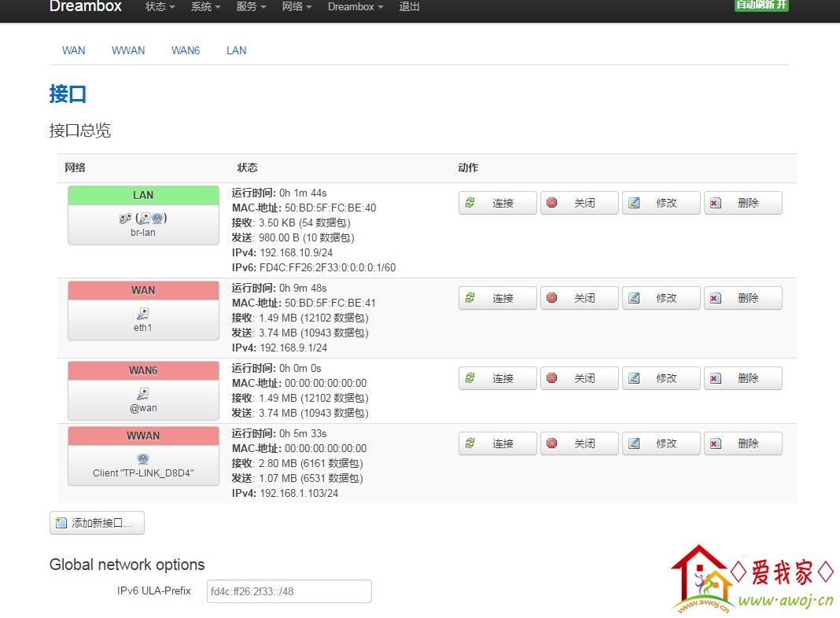This screenshot has height=618, width=840.
Task: Open the 服务 menu
Action: (x=251, y=6)
